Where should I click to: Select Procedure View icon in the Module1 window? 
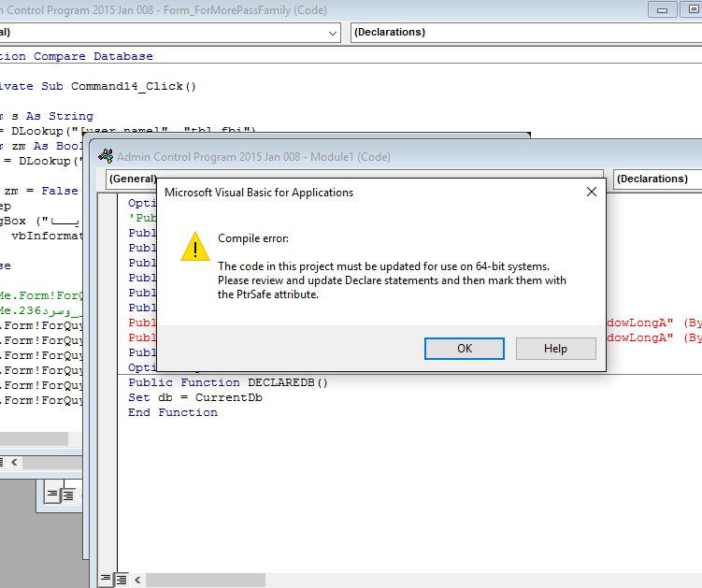[106, 580]
